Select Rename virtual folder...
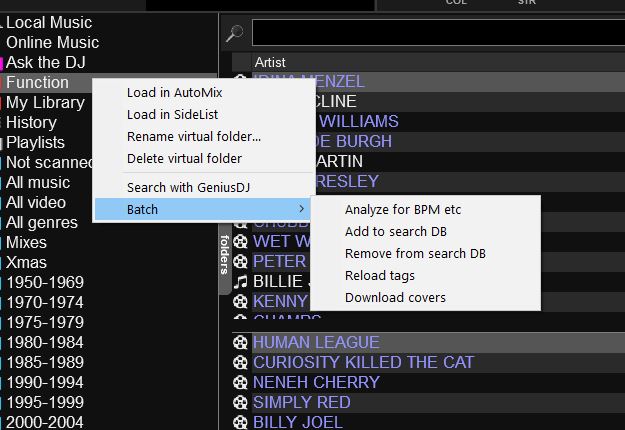 point(194,136)
